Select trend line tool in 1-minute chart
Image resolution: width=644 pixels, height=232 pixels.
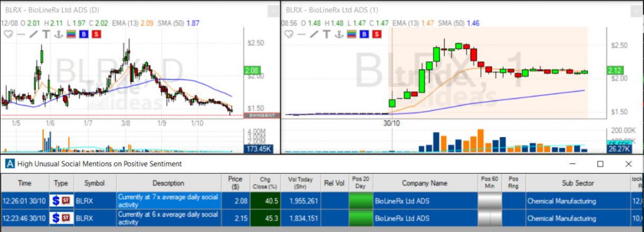[x=314, y=35]
